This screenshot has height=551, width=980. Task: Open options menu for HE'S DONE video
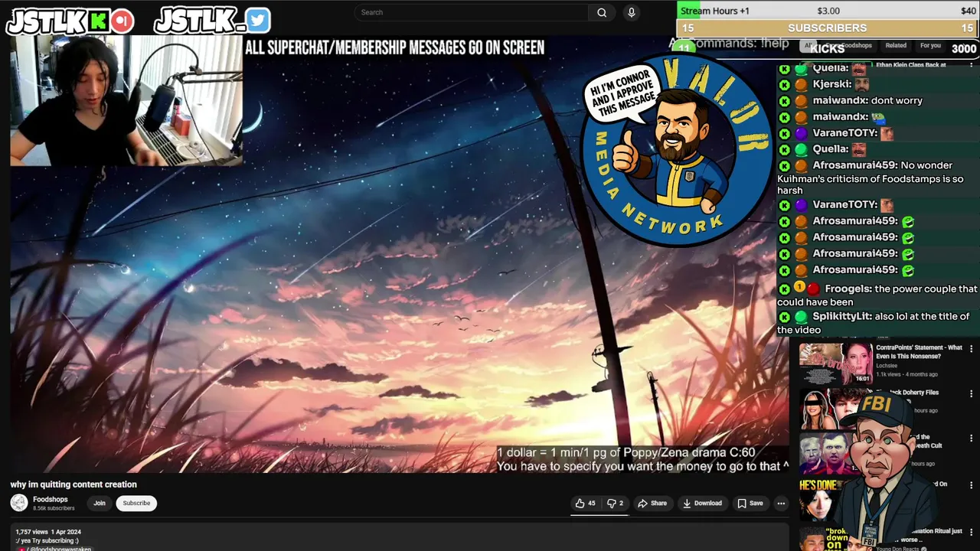[972, 485]
